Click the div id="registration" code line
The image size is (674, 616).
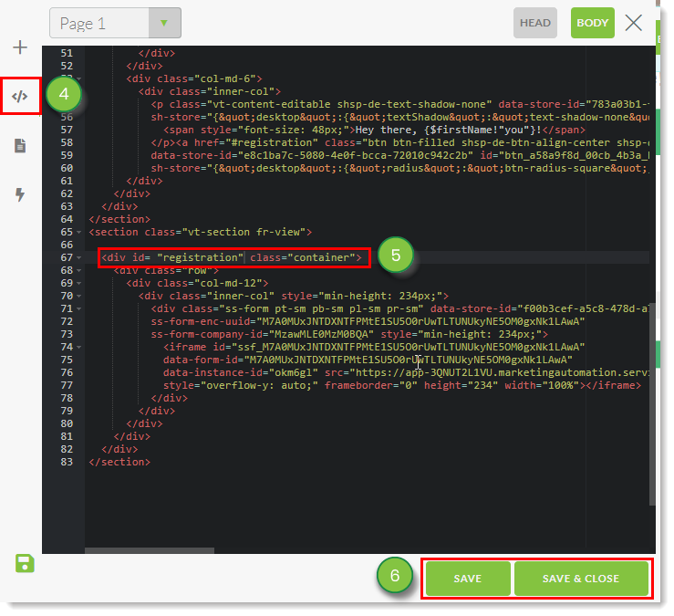pos(232,257)
